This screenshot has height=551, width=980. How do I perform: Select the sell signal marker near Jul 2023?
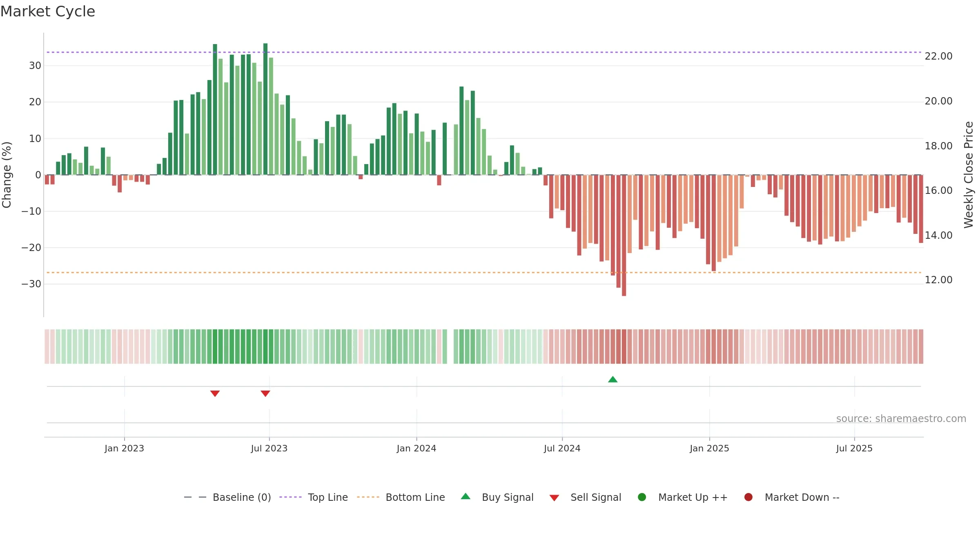tap(265, 393)
